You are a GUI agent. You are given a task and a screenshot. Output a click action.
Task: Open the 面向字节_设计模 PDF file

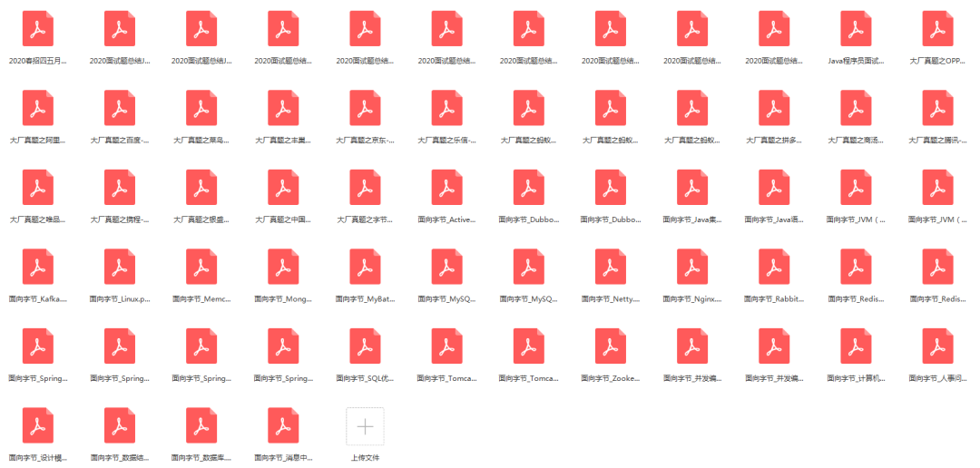click(x=38, y=425)
